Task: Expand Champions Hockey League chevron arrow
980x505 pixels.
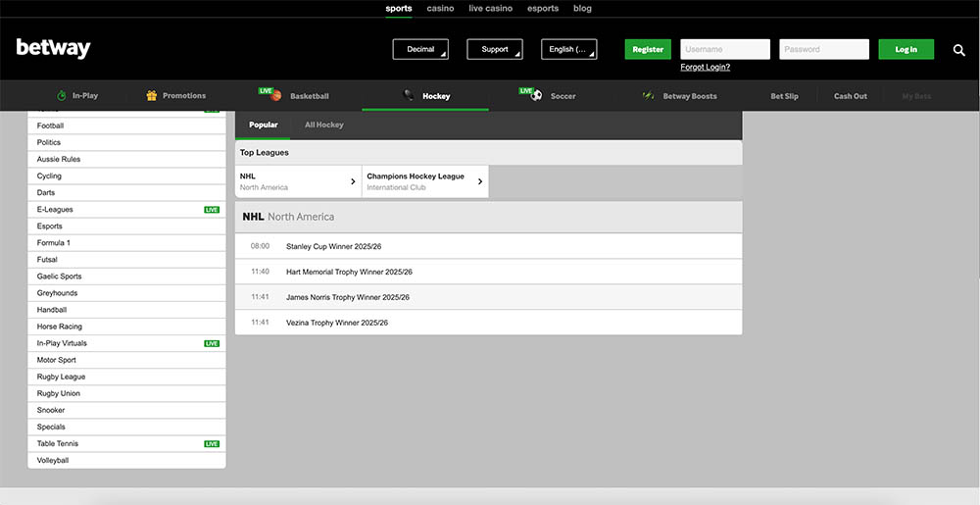Action: click(x=480, y=181)
